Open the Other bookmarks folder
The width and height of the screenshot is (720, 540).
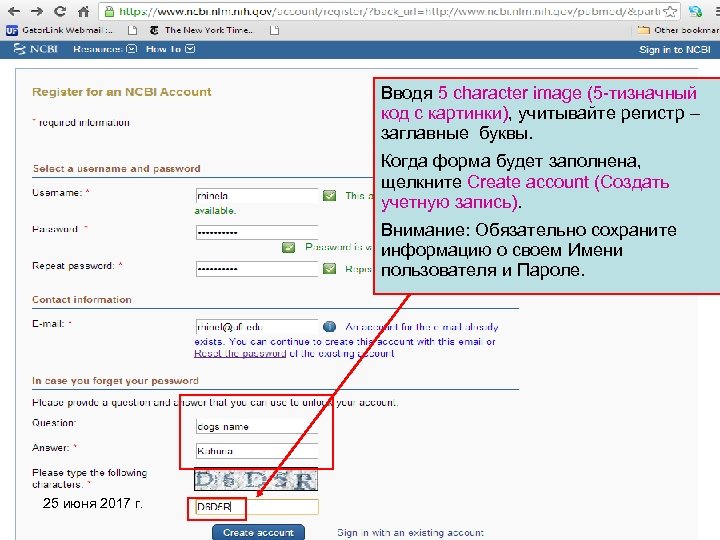679,30
